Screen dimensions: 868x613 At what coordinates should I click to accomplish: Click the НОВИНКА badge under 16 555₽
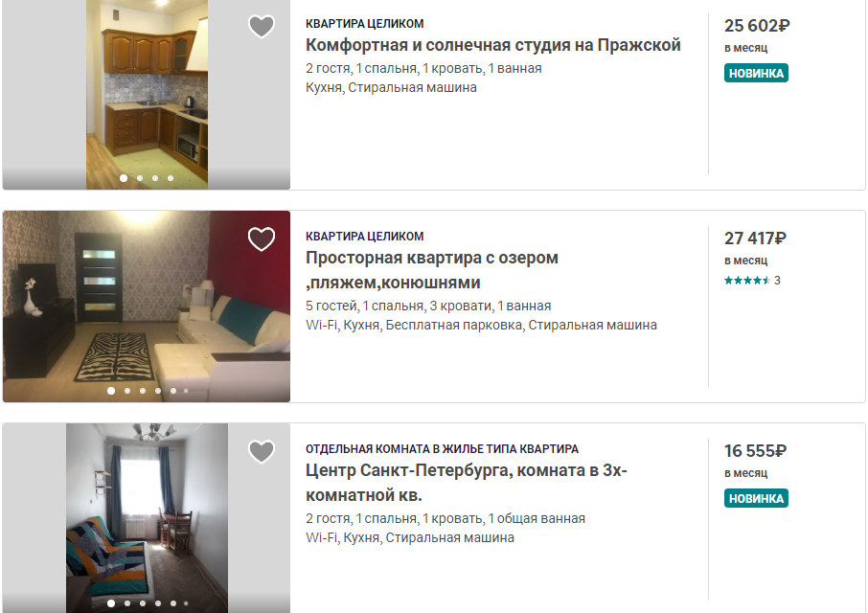tap(756, 498)
